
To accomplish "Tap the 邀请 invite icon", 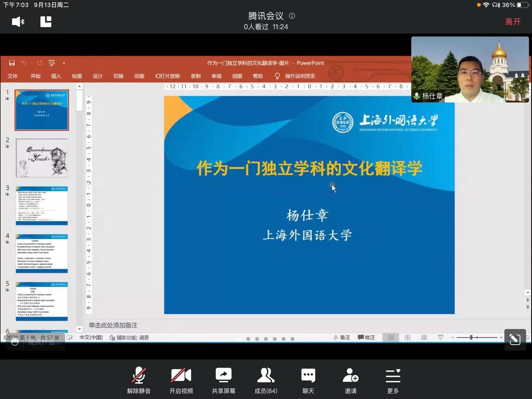I will [x=351, y=381].
